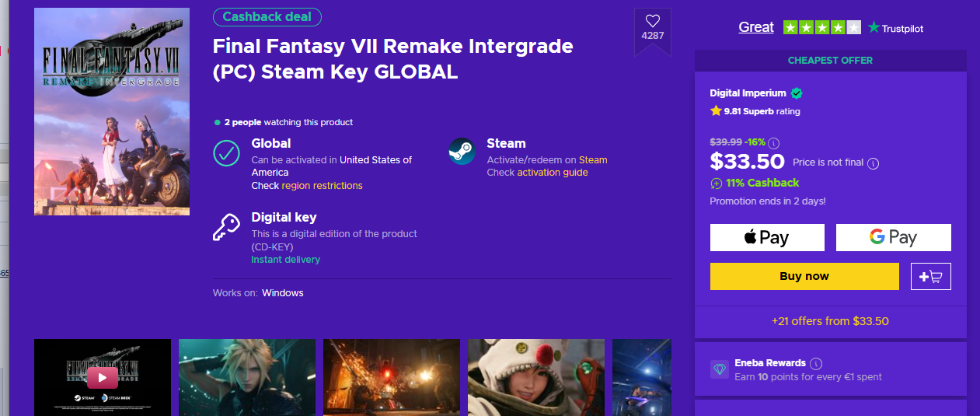Image resolution: width=980 pixels, height=416 pixels.
Task: Open +21 offers from $33.50 link
Action: point(830,321)
